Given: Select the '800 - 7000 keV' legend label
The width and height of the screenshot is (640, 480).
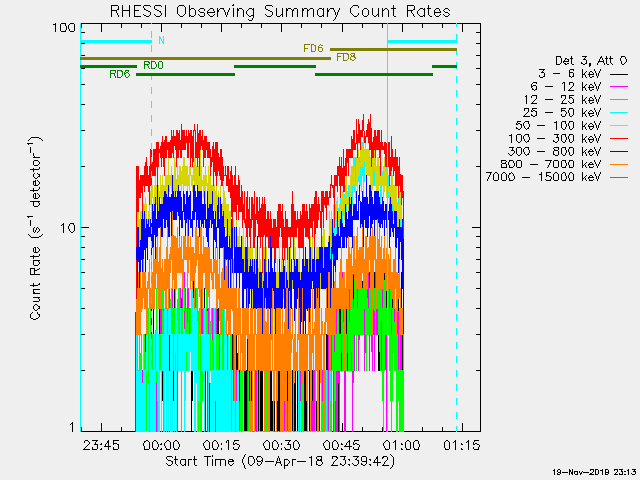Looking at the screenshot, I should 551,164.
